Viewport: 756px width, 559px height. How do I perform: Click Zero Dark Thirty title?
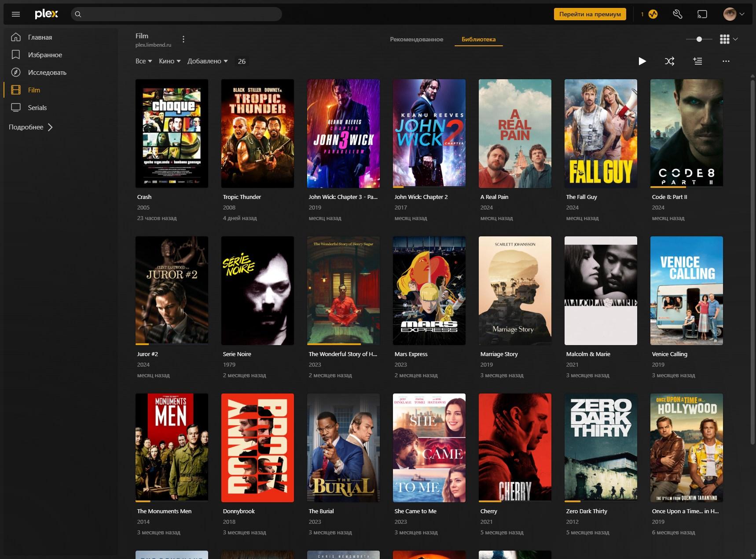(x=587, y=511)
